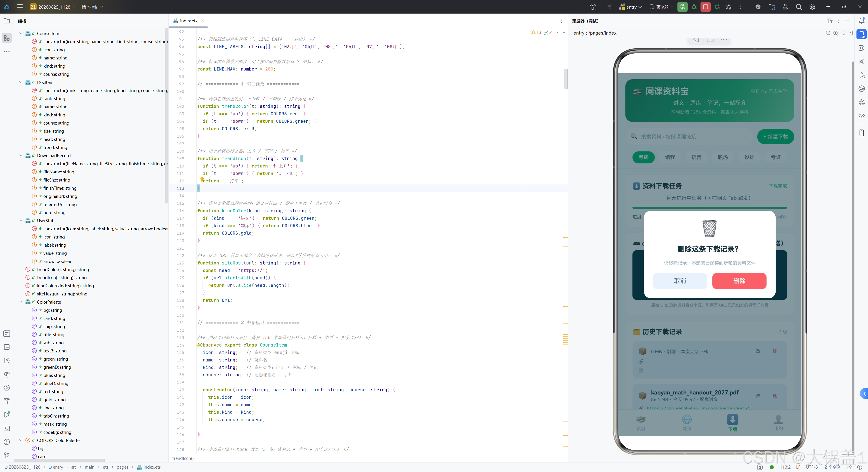Click the Tt text icon in previewer header
This screenshot has height=472, width=868.
[x=830, y=21]
